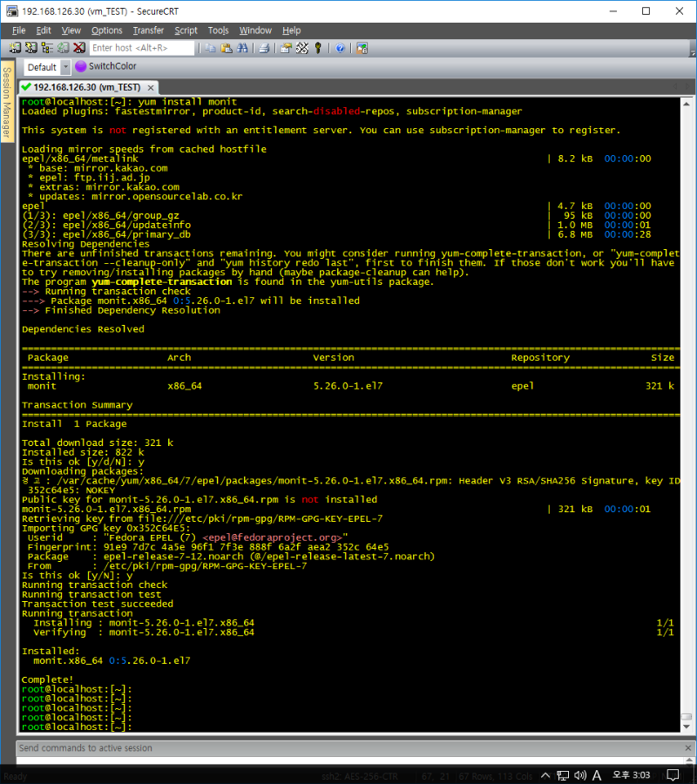
Task: Click the blue Help question icon
Action: click(x=340, y=48)
